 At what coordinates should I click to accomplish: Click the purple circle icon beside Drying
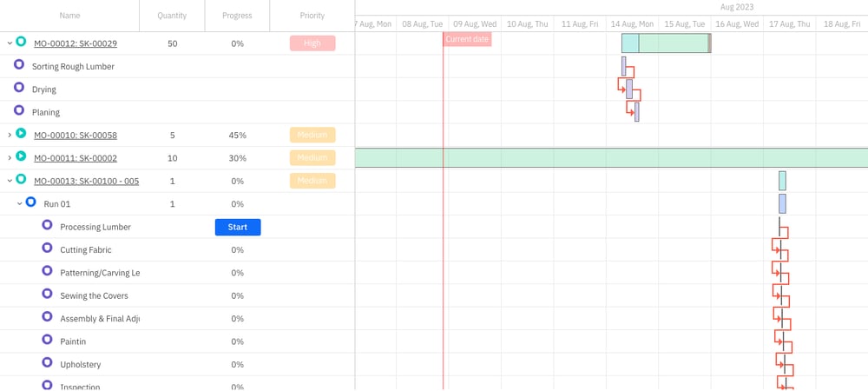pyautogui.click(x=19, y=88)
